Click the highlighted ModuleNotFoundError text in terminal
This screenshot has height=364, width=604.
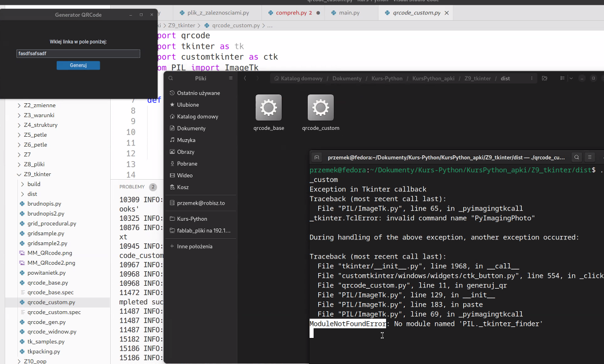pyautogui.click(x=348, y=324)
